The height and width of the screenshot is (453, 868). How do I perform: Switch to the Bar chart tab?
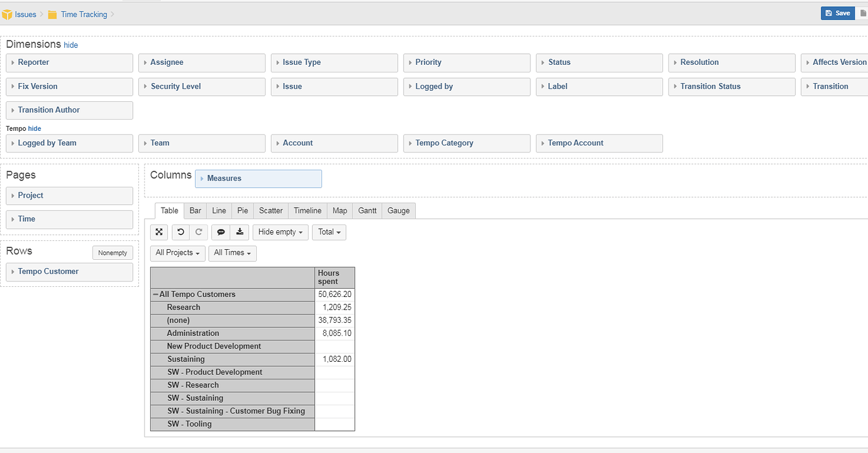(195, 210)
